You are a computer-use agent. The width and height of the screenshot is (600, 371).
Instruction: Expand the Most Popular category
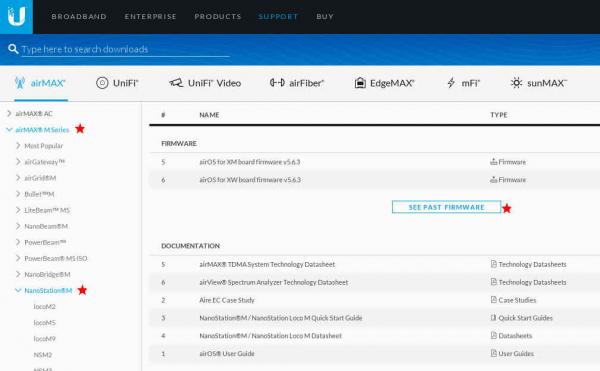(x=18, y=145)
